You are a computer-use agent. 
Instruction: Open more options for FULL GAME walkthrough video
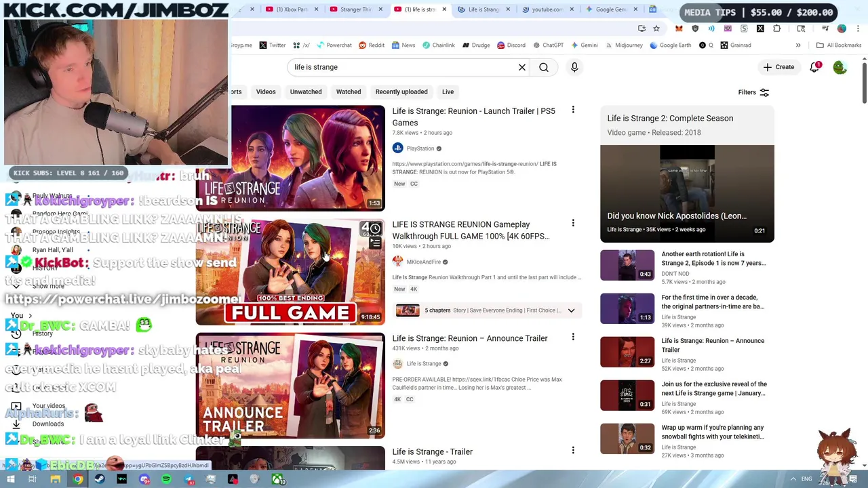pos(573,223)
